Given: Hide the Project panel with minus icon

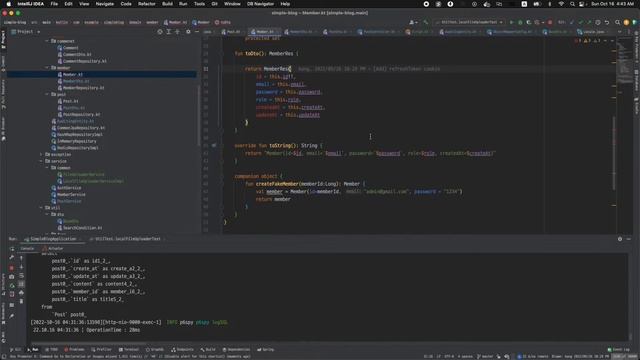Looking at the screenshot, I should [x=197, y=31].
